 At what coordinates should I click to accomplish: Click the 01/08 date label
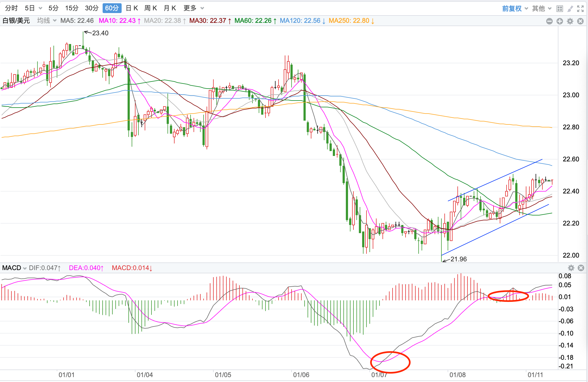pyautogui.click(x=457, y=375)
